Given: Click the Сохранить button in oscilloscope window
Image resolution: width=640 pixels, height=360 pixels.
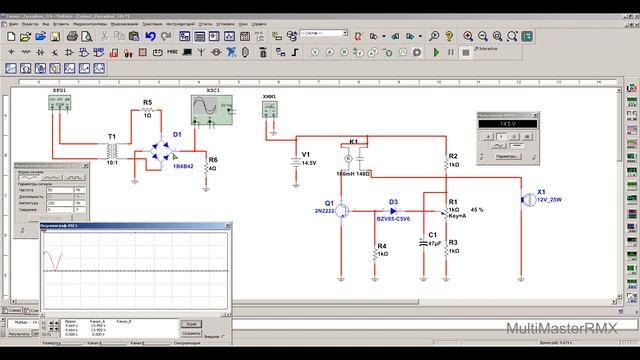Looking at the screenshot, I should click(x=191, y=333).
